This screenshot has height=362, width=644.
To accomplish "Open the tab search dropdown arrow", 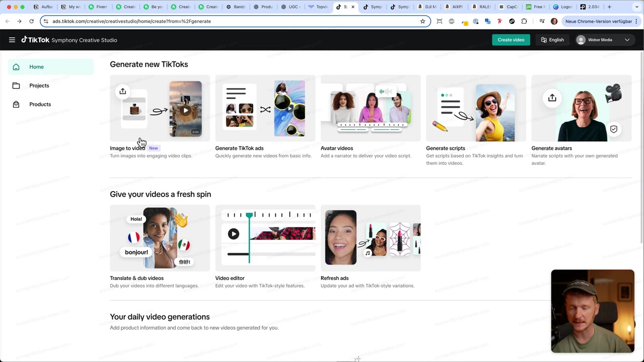I will (x=636, y=7).
